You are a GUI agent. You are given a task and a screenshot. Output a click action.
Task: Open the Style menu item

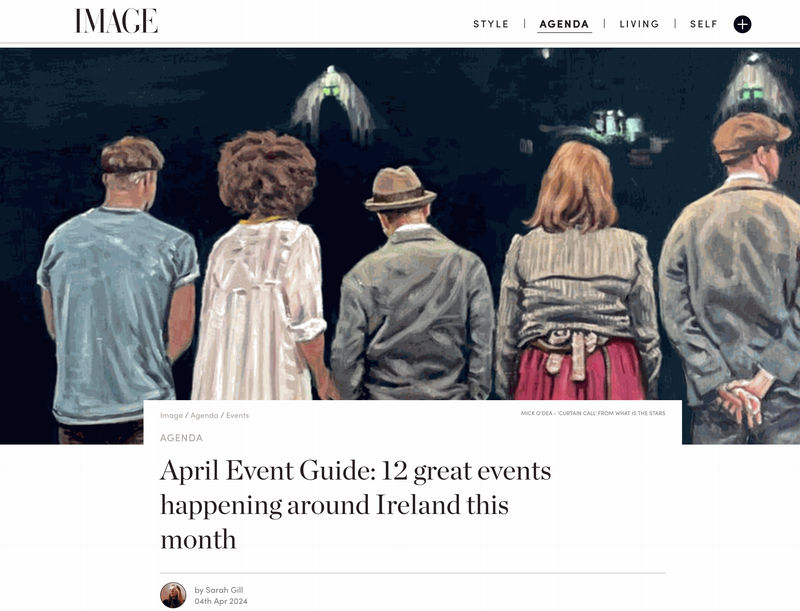(x=491, y=24)
